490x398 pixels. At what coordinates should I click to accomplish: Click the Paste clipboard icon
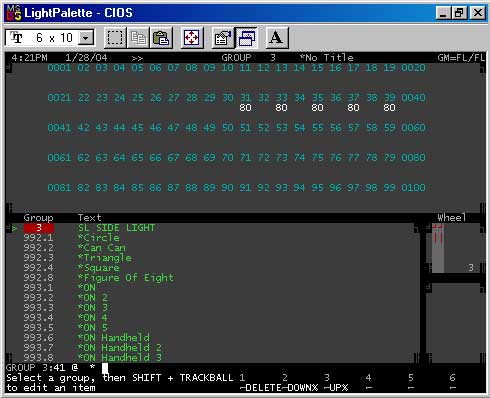pos(161,38)
